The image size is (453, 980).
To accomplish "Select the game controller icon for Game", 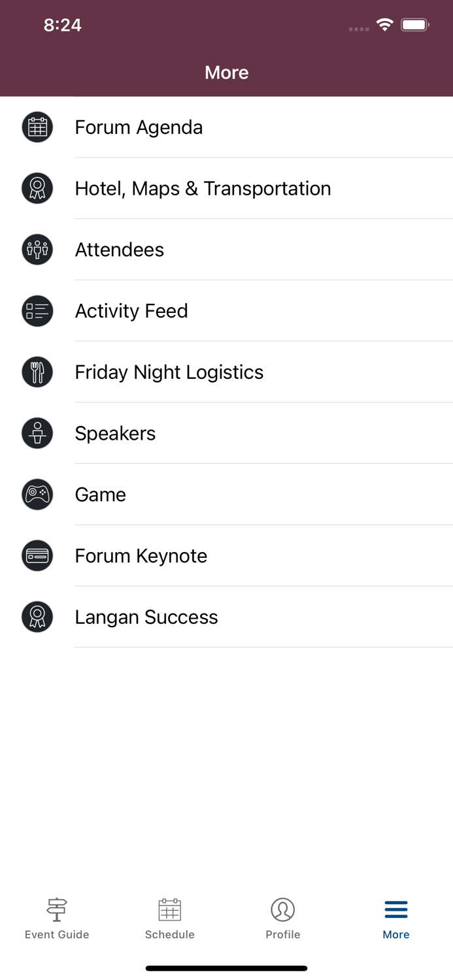I will click(x=37, y=494).
